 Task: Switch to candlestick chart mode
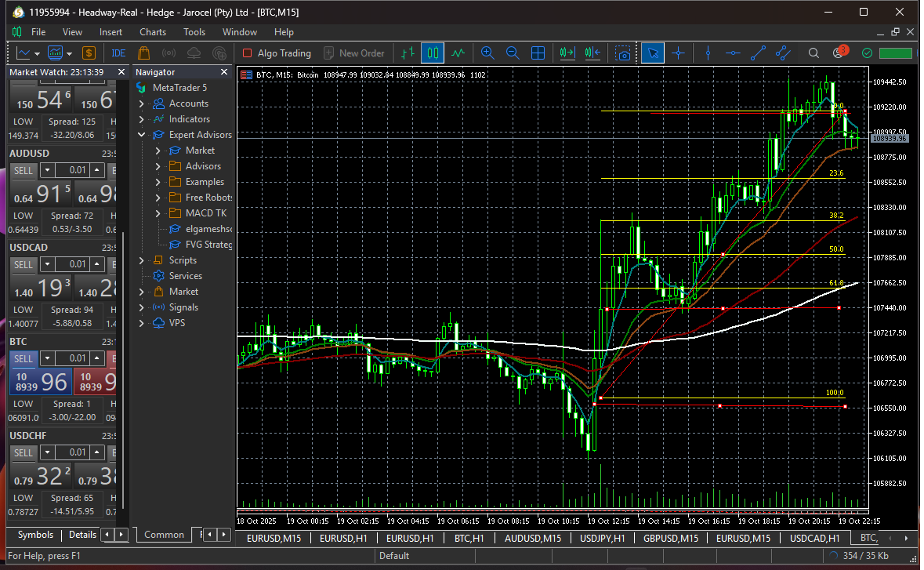pyautogui.click(x=433, y=53)
